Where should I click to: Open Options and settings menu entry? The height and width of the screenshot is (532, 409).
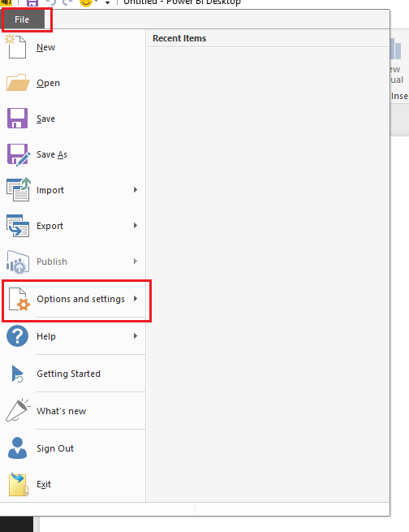click(73, 299)
